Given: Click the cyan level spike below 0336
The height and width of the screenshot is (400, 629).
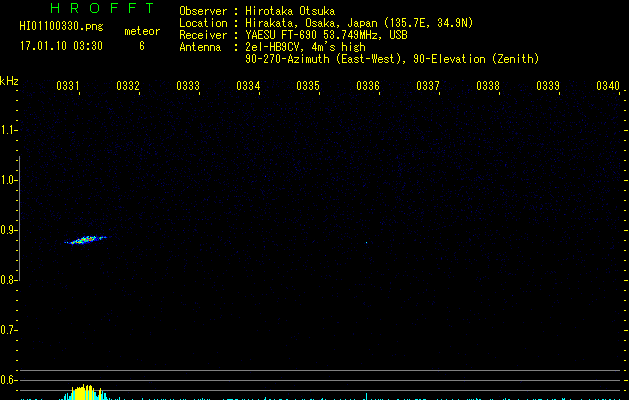Looking at the screenshot, I should 366,396.
